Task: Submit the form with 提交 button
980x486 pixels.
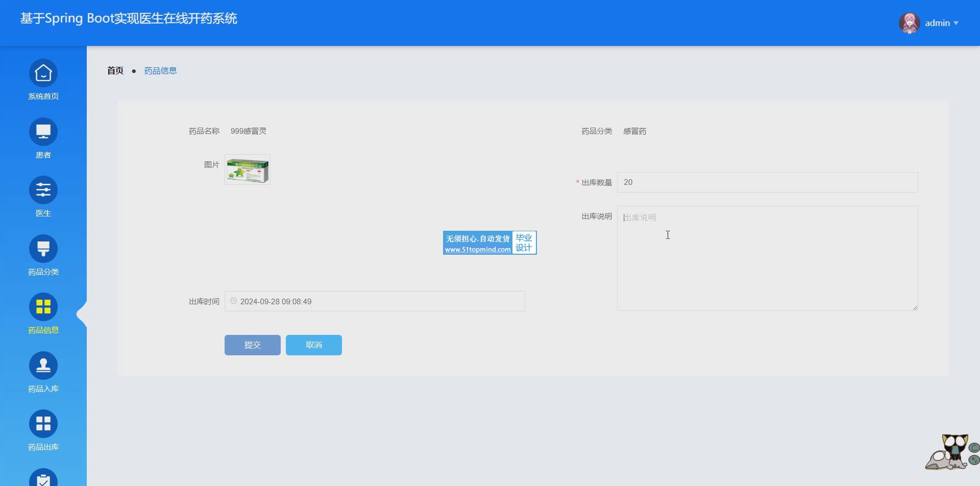Action: (252, 345)
